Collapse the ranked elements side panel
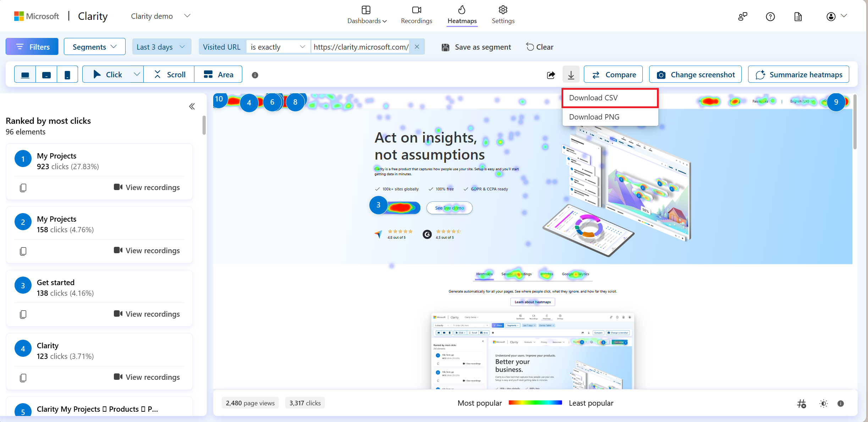This screenshot has width=868, height=422. pos(192,106)
